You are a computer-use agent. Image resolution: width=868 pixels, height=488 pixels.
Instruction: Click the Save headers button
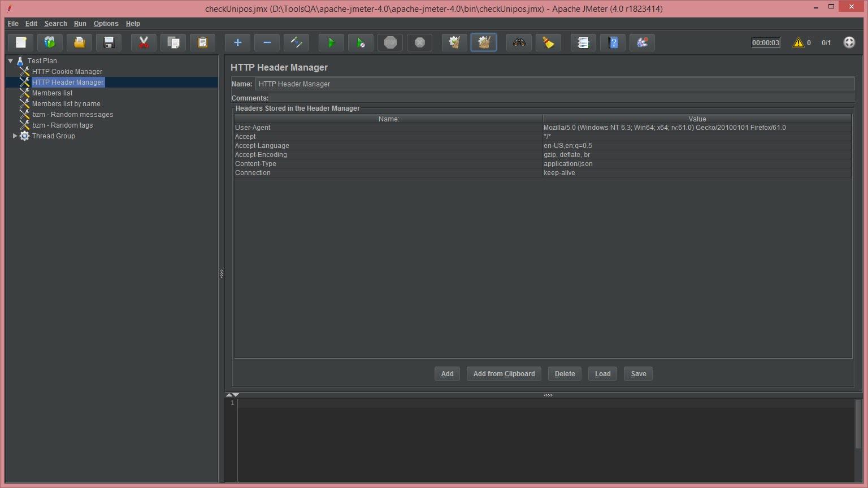[639, 374]
